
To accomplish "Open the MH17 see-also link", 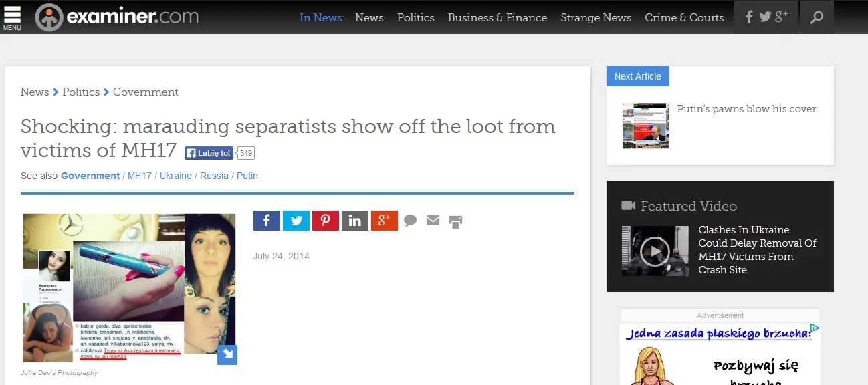I will pyautogui.click(x=140, y=176).
